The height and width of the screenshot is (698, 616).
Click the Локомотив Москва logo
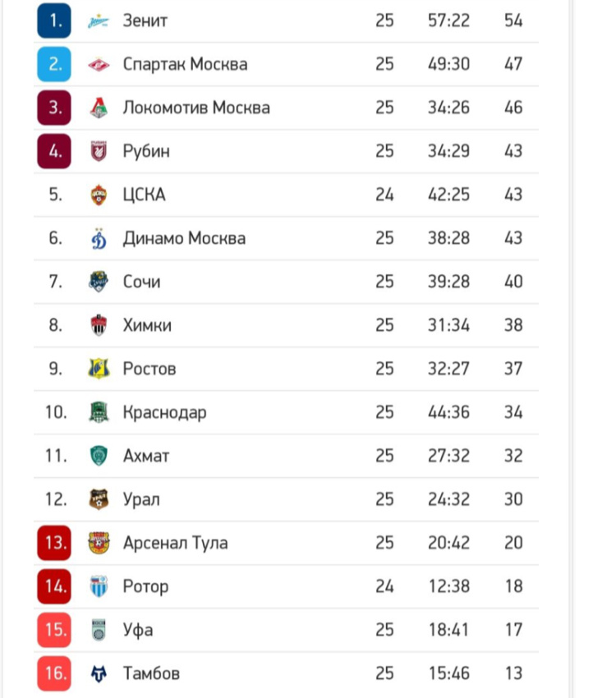[99, 108]
